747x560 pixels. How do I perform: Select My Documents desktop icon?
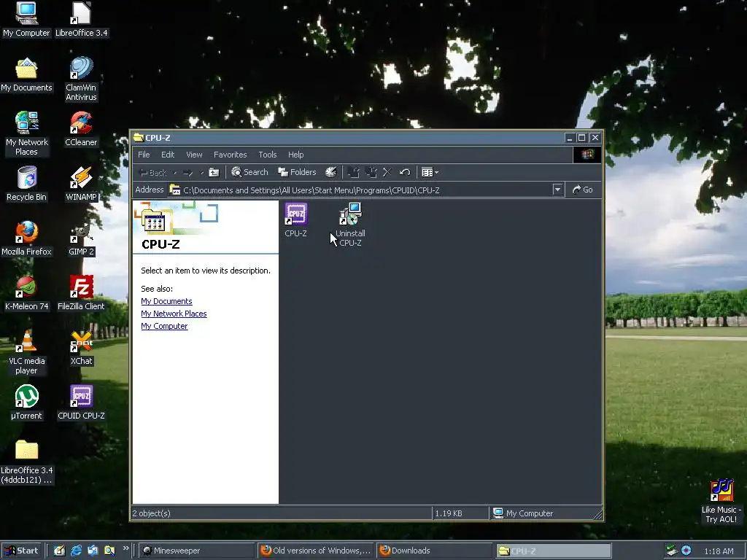[x=26, y=75]
